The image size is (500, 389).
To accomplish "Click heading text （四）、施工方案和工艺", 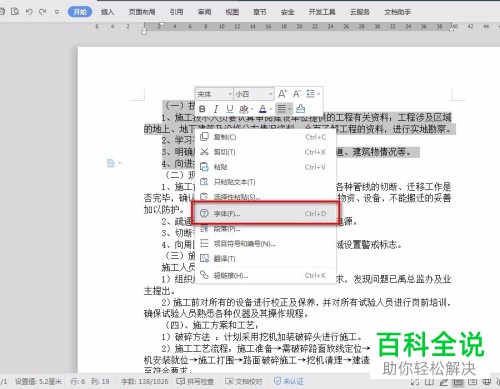I will 211,325.
